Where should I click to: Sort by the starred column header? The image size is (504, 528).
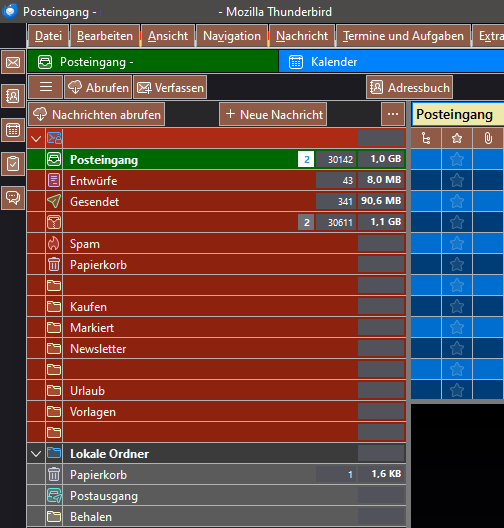click(x=457, y=138)
